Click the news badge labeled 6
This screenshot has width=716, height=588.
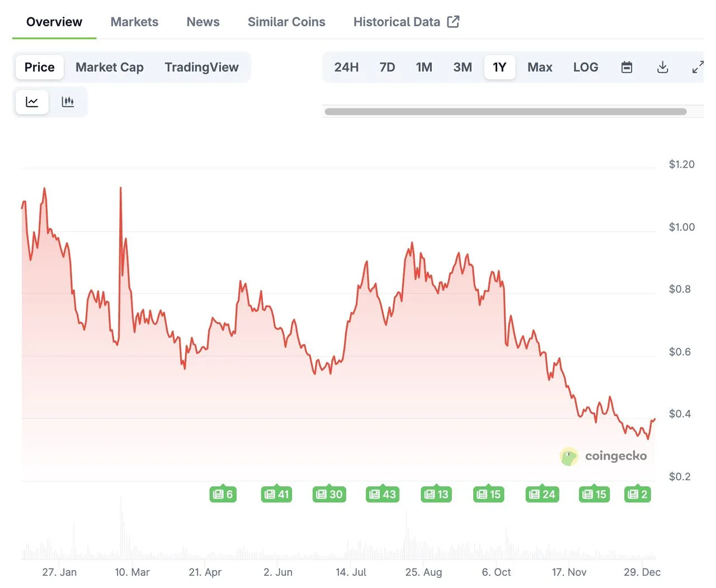click(x=223, y=494)
